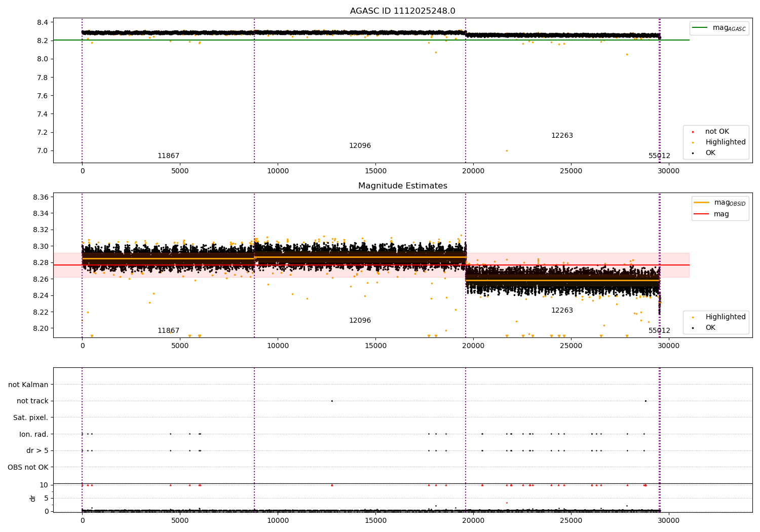Select the 'not OK' legend entry
Viewport: 760px width, 532px height.
(717, 132)
